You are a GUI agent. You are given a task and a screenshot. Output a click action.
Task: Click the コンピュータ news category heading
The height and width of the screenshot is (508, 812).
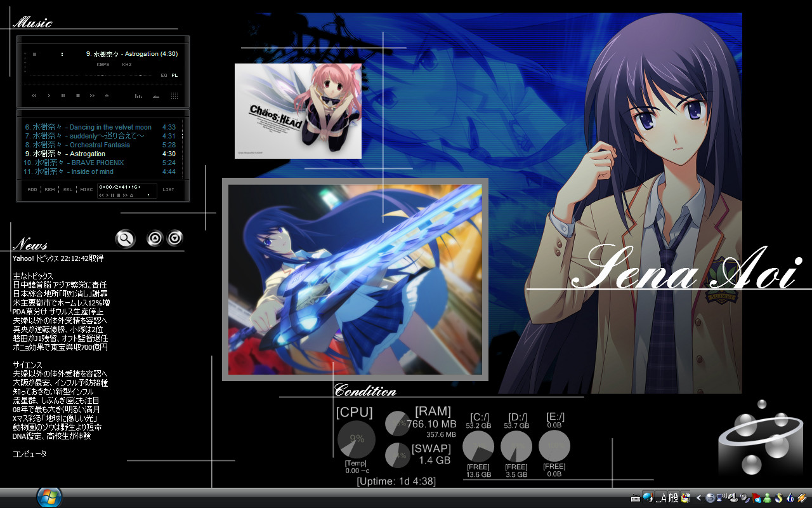tap(29, 454)
